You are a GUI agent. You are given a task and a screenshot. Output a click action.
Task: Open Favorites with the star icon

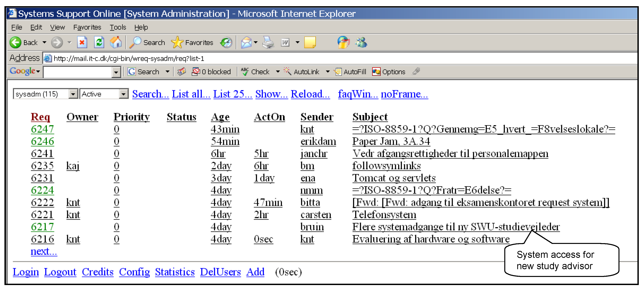pyautogui.click(x=178, y=42)
